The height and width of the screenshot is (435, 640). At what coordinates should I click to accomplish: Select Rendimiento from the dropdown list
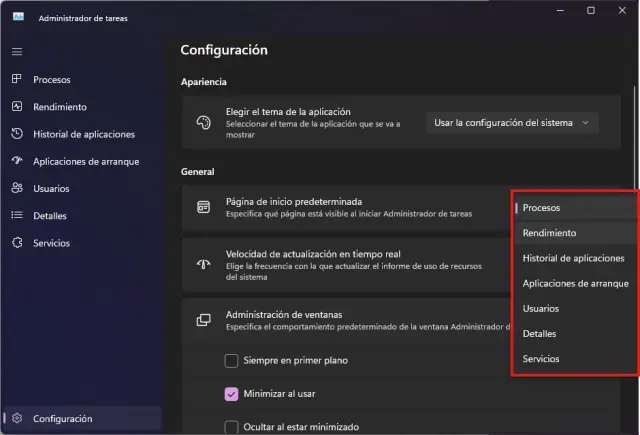coord(549,233)
